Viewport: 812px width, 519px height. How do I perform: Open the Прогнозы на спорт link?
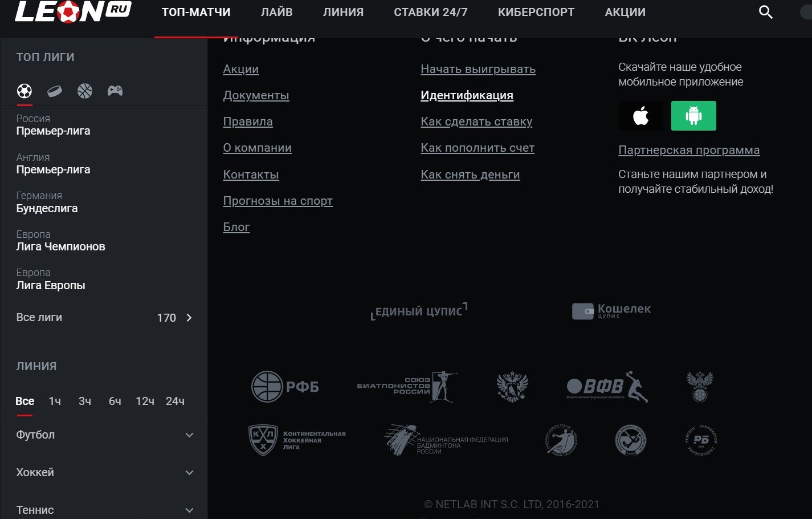278,201
